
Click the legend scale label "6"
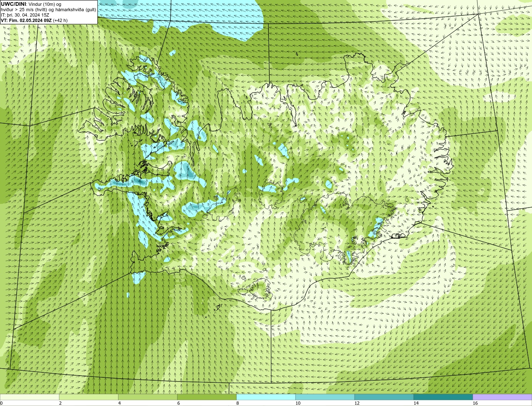pos(179,403)
